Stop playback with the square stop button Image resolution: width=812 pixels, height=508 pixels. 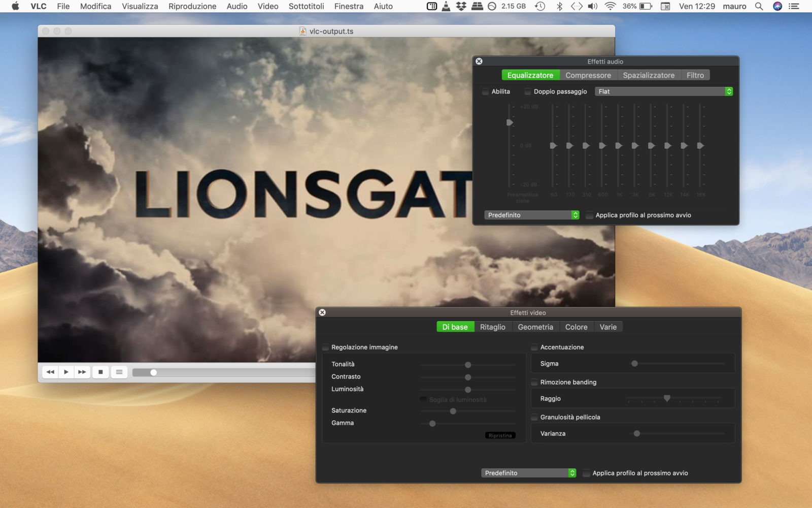click(x=100, y=372)
